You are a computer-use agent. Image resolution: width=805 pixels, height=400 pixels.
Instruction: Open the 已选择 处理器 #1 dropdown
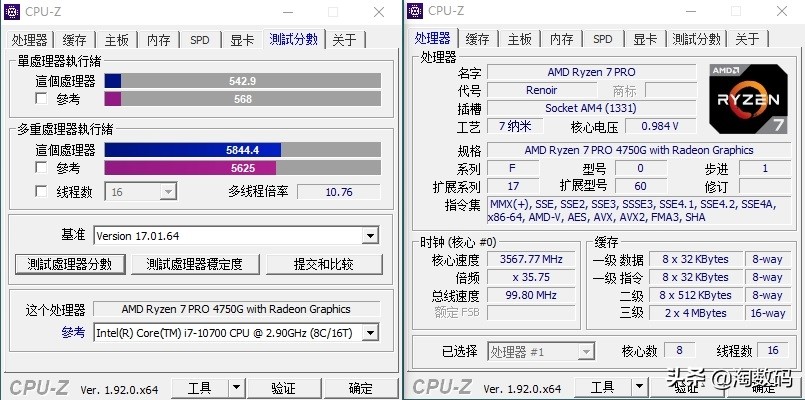coord(541,352)
